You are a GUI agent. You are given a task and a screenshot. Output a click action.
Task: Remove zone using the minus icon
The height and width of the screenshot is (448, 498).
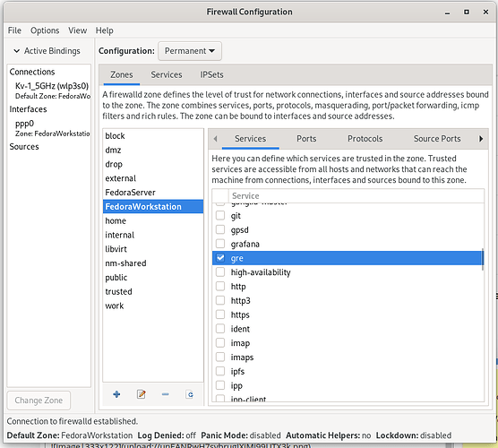165,394
